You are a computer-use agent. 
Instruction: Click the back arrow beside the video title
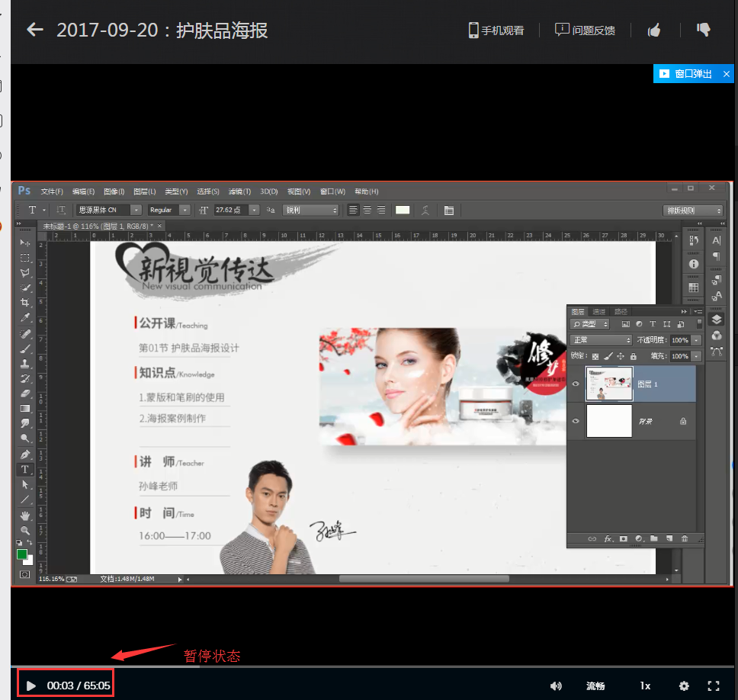[x=35, y=30]
